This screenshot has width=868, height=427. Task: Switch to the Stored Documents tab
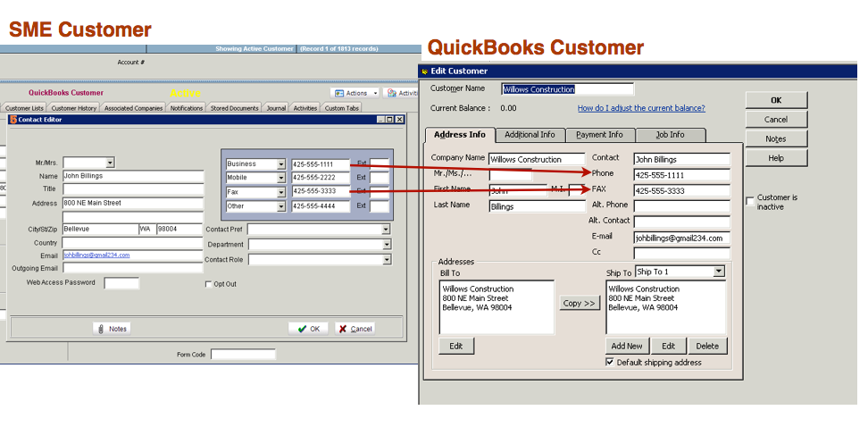pyautogui.click(x=235, y=108)
